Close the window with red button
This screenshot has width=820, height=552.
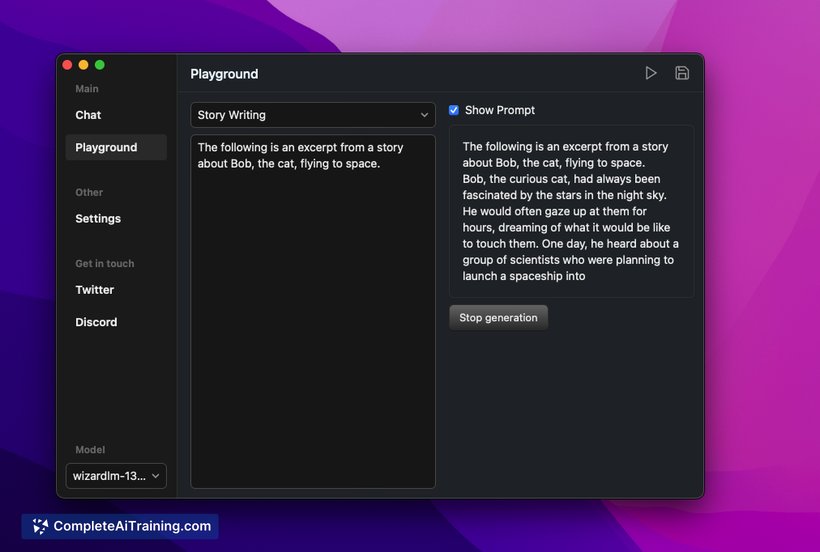point(67,65)
